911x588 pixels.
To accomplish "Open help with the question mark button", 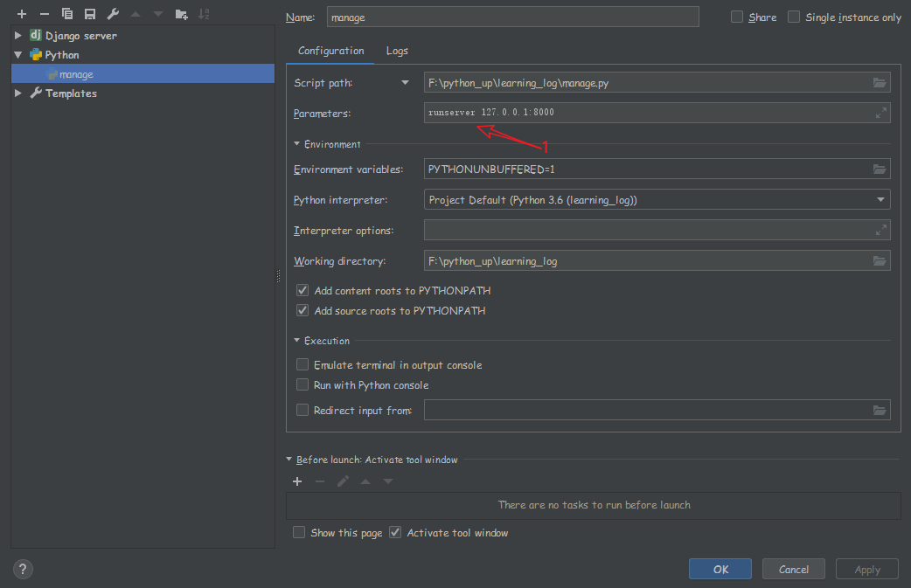I will [23, 569].
